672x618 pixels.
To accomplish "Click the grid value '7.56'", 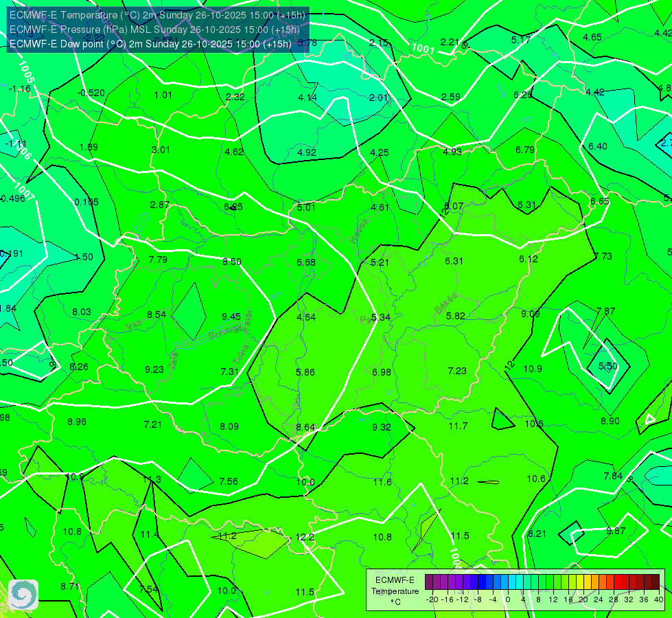I will pos(229,481).
